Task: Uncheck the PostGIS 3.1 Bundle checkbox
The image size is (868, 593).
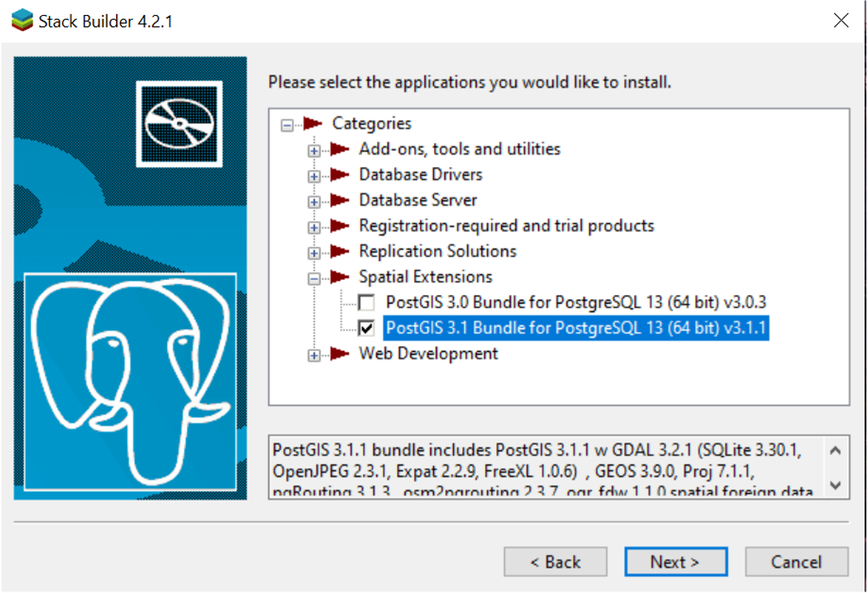Action: 366,327
